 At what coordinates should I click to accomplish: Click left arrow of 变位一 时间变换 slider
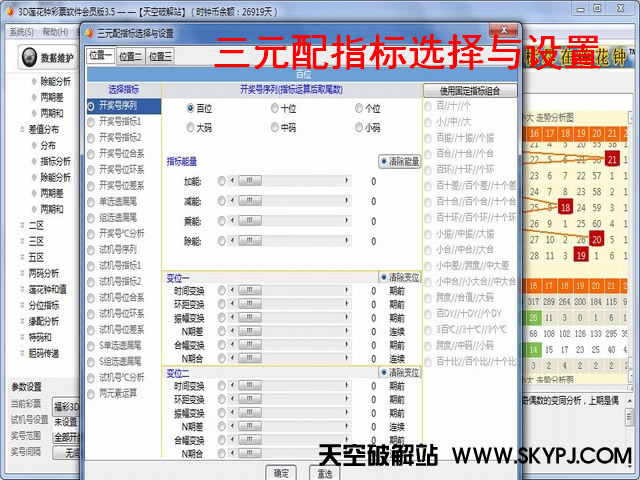pos(234,290)
